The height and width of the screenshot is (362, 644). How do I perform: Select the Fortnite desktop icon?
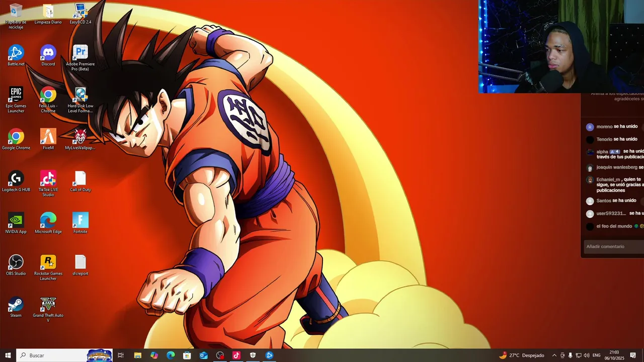click(x=80, y=223)
